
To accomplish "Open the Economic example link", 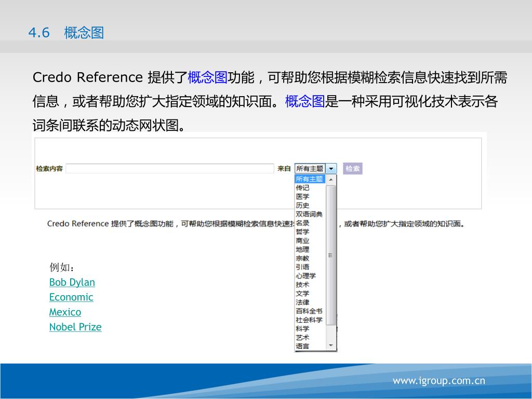I will click(71, 297).
